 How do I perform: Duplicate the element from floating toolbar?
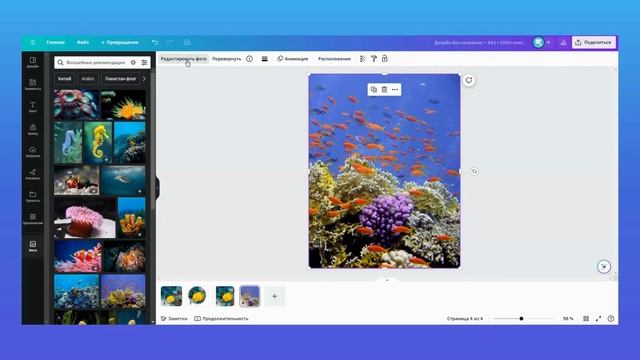[x=373, y=89]
